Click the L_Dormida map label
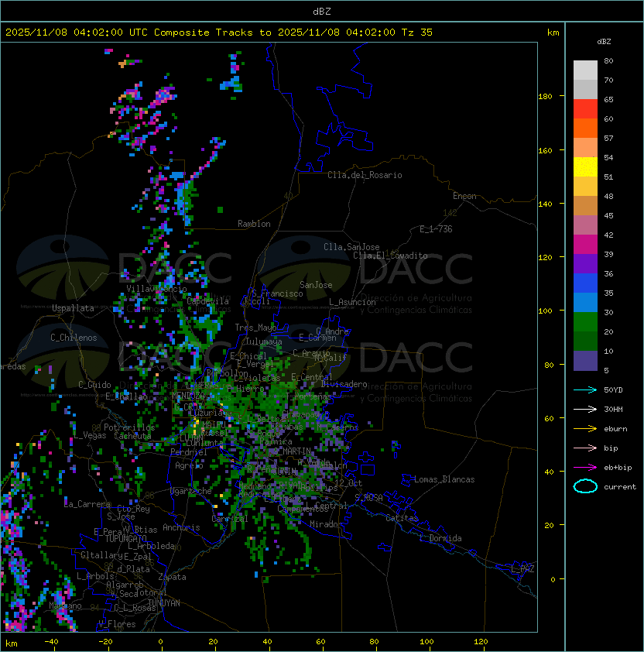The image size is (644, 652). (440, 538)
